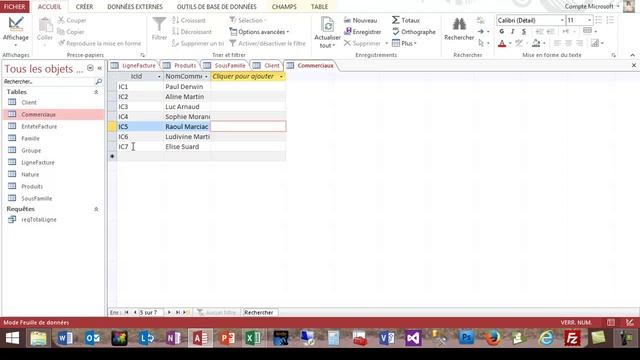The image size is (640, 360).
Task: Click the Couper scissors command
Action: click(x=72, y=20)
